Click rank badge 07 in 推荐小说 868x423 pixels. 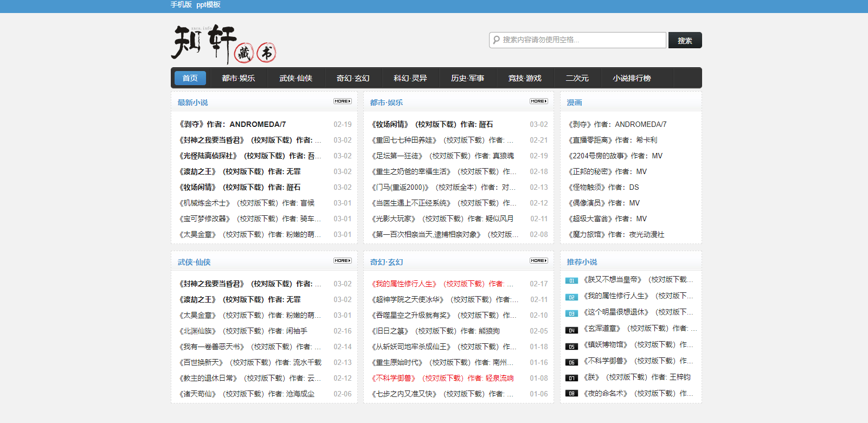point(571,378)
